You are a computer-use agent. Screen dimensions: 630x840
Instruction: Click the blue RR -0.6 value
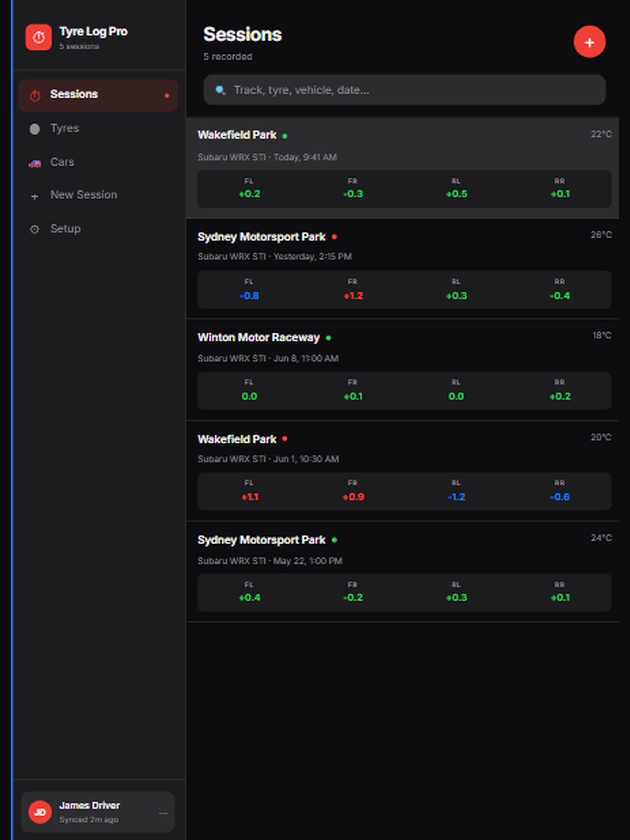click(560, 497)
